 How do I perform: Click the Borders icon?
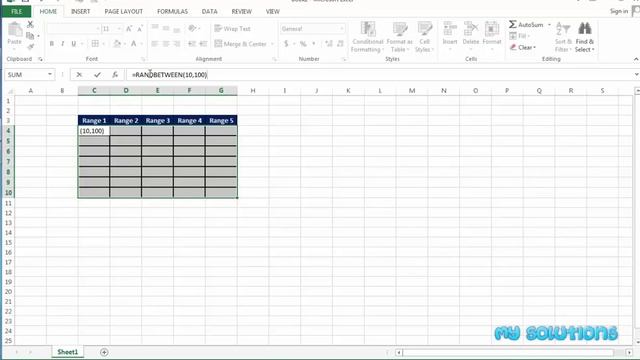click(x=95, y=44)
